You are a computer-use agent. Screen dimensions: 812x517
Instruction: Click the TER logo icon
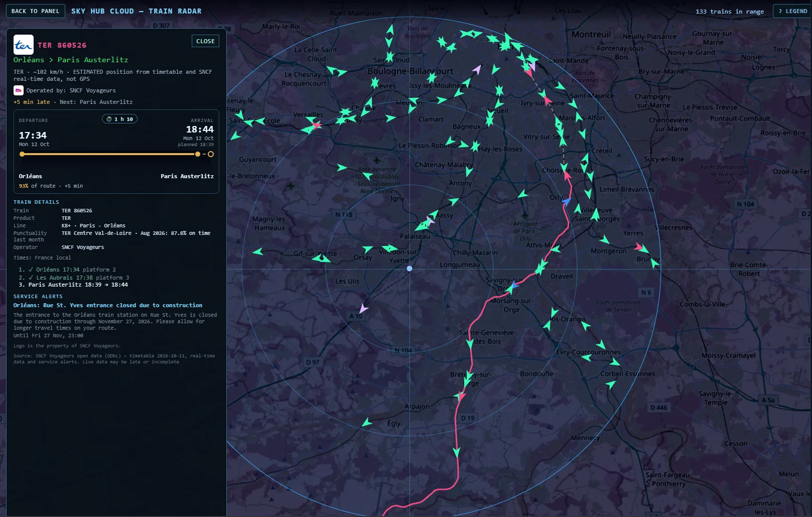click(24, 45)
